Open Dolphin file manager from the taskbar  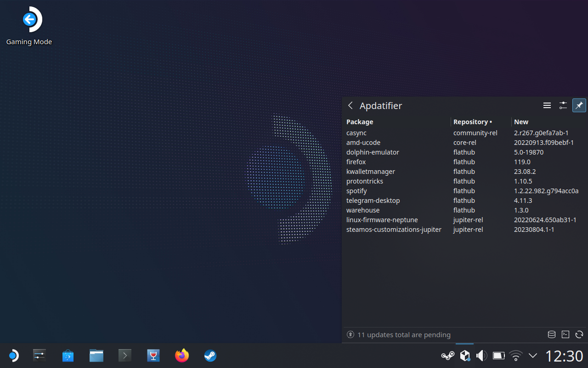96,356
